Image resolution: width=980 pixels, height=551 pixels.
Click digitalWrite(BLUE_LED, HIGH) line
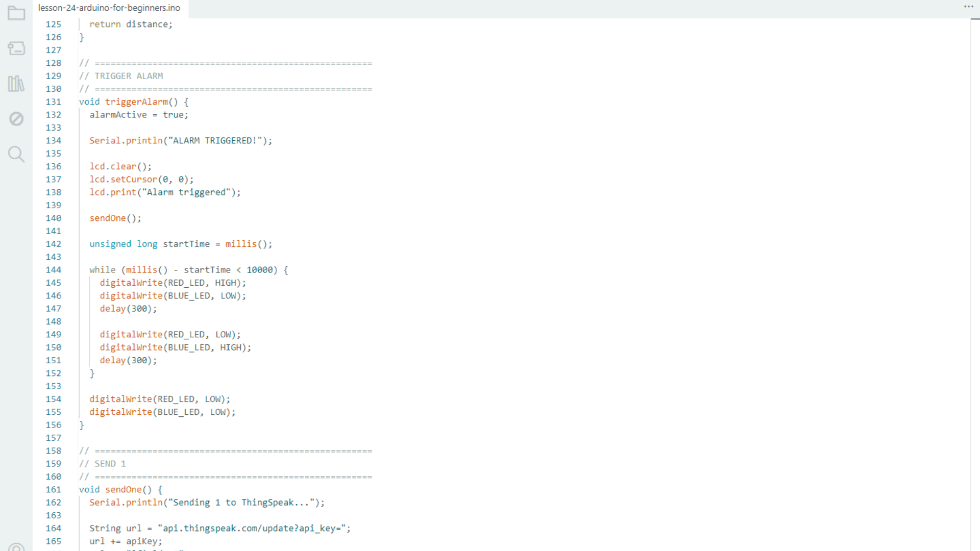(176, 347)
